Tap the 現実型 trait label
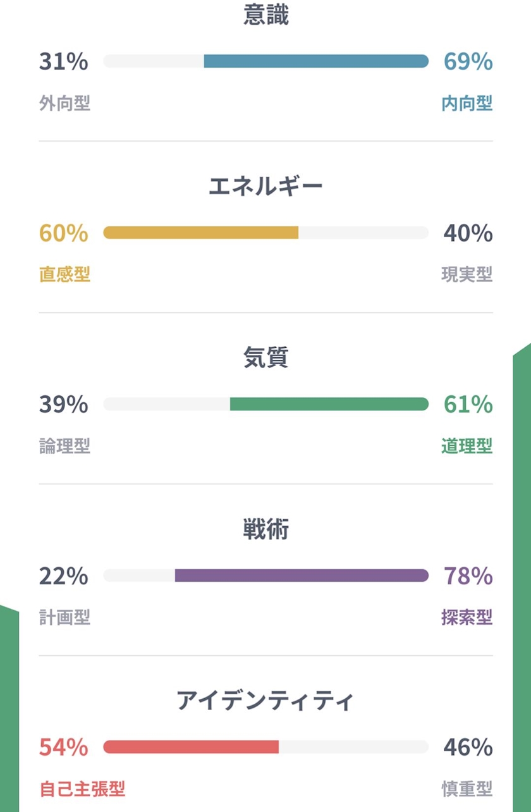Viewport: 531px width, 812px height. 467,274
